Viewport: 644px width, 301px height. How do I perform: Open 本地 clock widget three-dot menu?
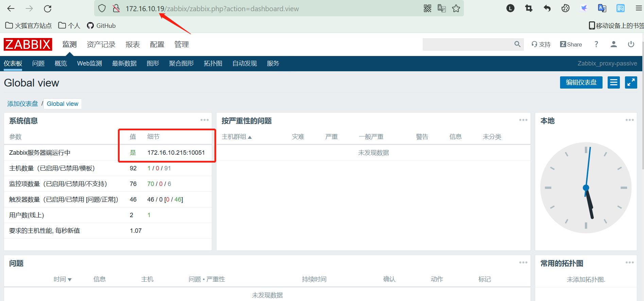coord(630,120)
